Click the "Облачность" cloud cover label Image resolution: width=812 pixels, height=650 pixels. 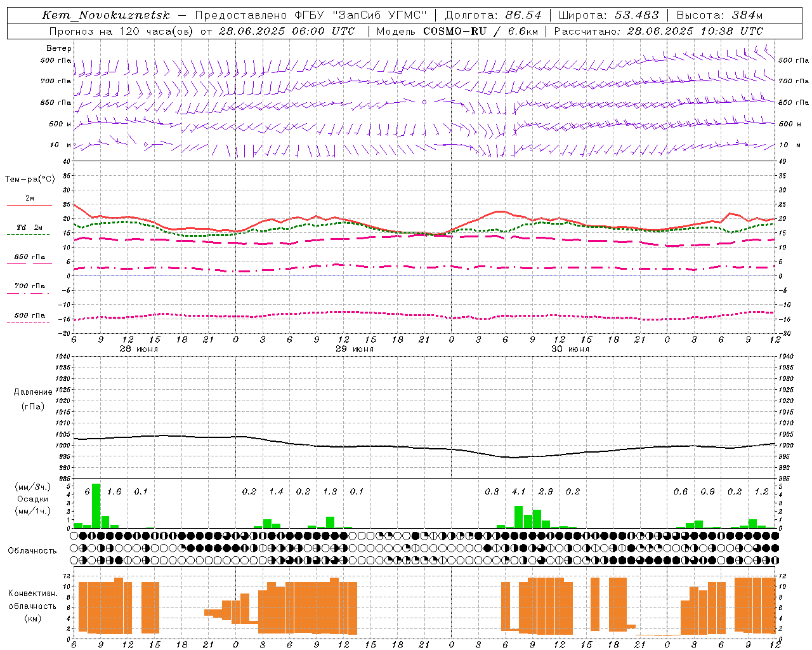pyautogui.click(x=32, y=551)
